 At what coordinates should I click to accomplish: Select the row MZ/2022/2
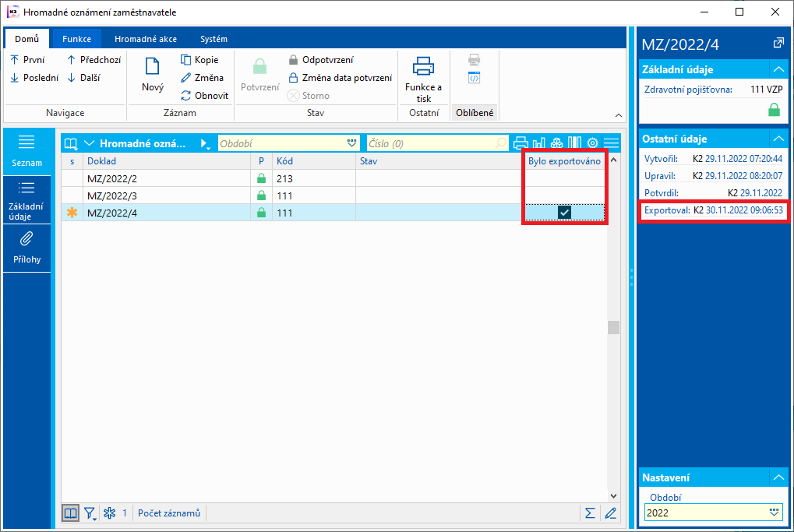334,178
